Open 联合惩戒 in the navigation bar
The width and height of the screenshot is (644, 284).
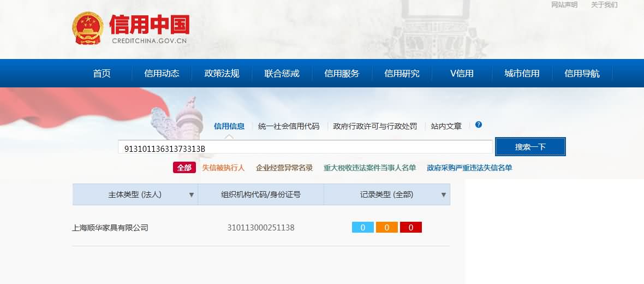(282, 74)
